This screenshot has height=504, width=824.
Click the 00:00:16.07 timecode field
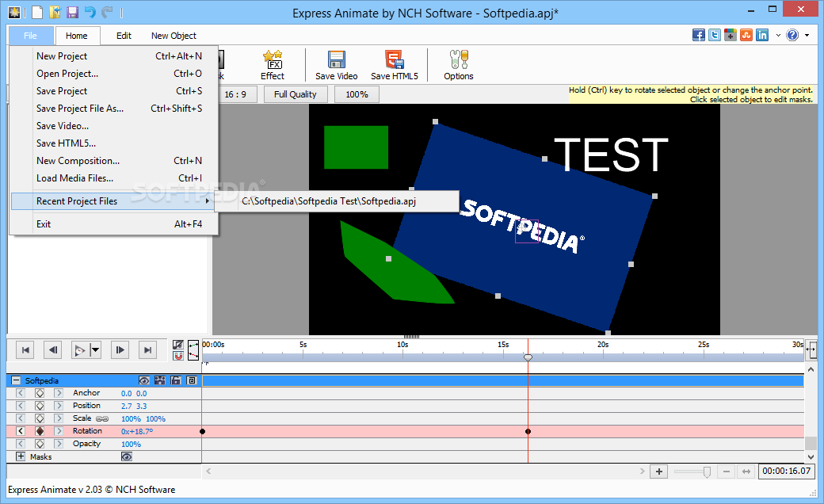point(787,471)
